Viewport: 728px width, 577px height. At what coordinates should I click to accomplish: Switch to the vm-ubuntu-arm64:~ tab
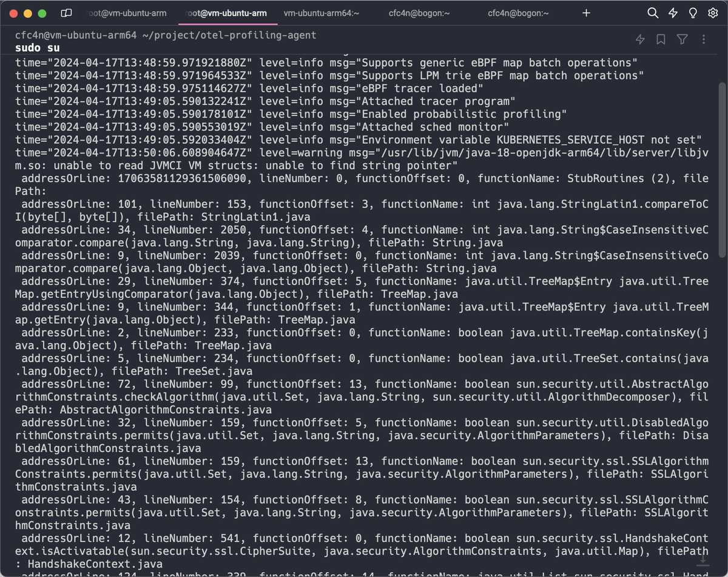(x=321, y=13)
